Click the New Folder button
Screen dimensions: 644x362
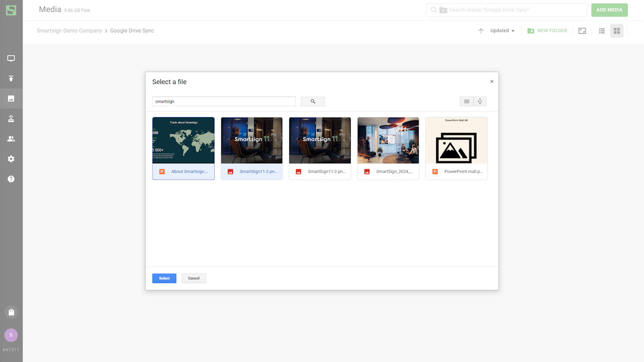click(547, 31)
